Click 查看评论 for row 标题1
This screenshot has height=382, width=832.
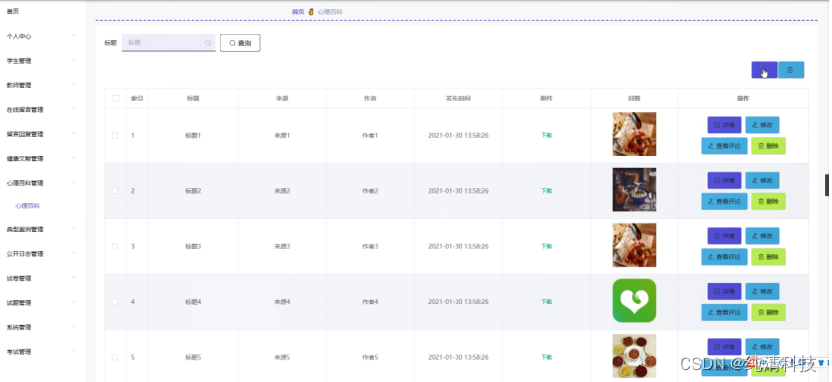[x=724, y=146]
